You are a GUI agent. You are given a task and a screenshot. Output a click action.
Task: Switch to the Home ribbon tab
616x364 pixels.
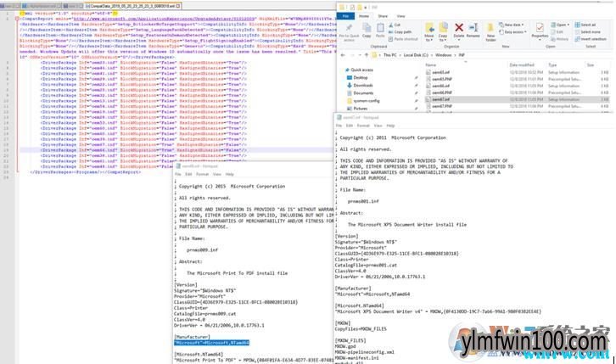tap(364, 16)
